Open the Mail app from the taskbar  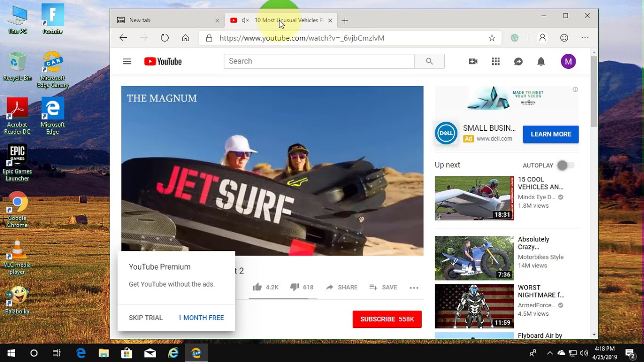[x=150, y=353]
